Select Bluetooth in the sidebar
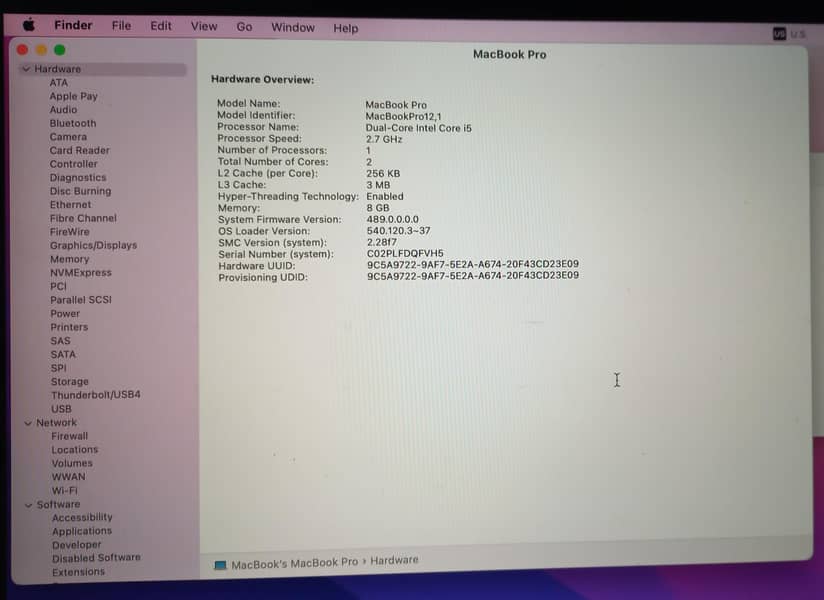Screen dimensions: 824x600 73,123
